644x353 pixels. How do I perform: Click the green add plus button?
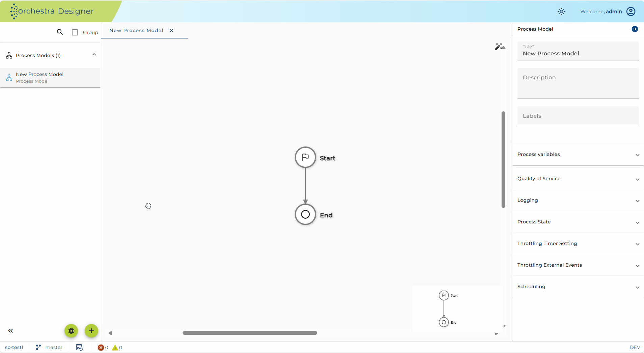[91, 331]
